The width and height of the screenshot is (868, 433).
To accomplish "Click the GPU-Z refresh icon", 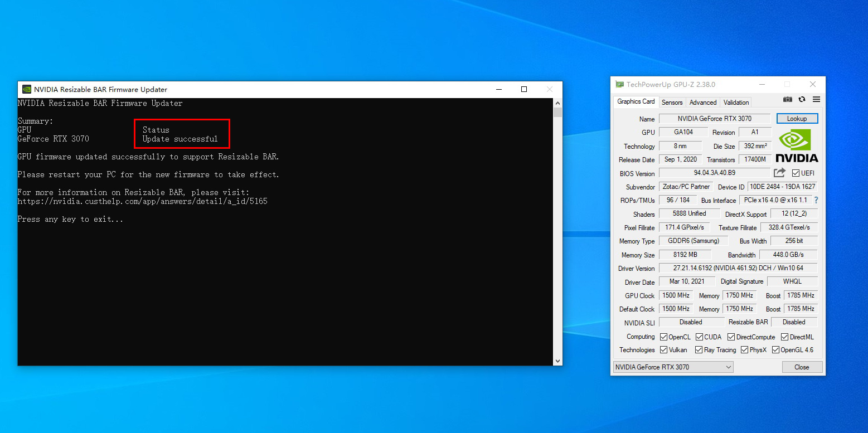I will [802, 99].
